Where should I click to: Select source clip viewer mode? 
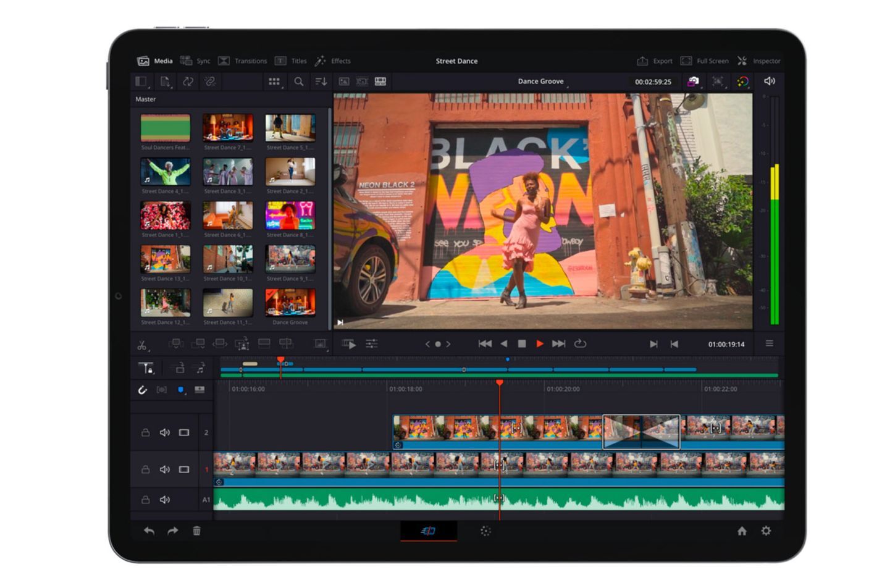[344, 82]
